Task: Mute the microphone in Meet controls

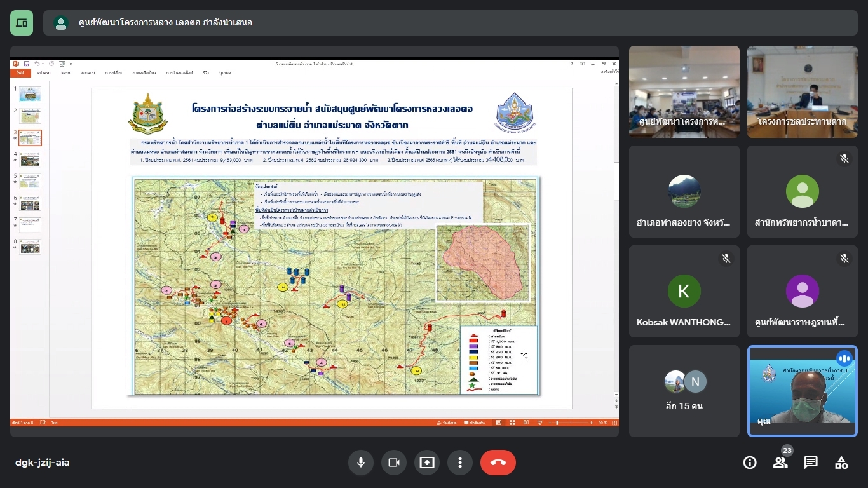Action: [361, 463]
